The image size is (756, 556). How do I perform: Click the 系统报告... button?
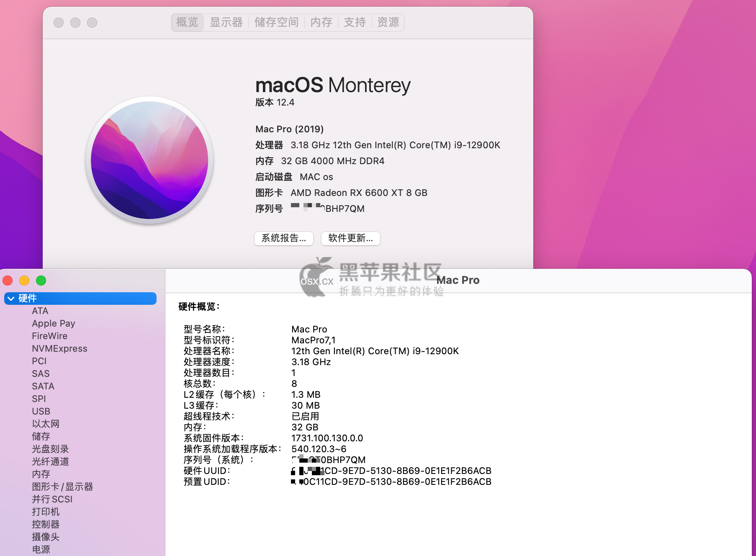284,238
